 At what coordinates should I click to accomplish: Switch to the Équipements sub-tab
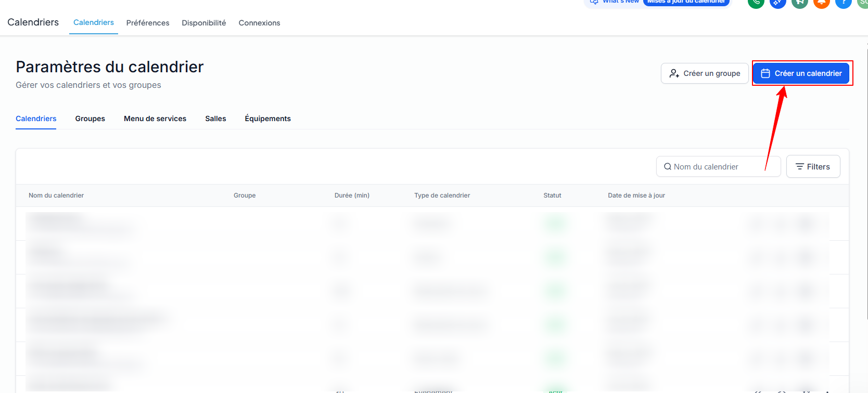pyautogui.click(x=268, y=119)
